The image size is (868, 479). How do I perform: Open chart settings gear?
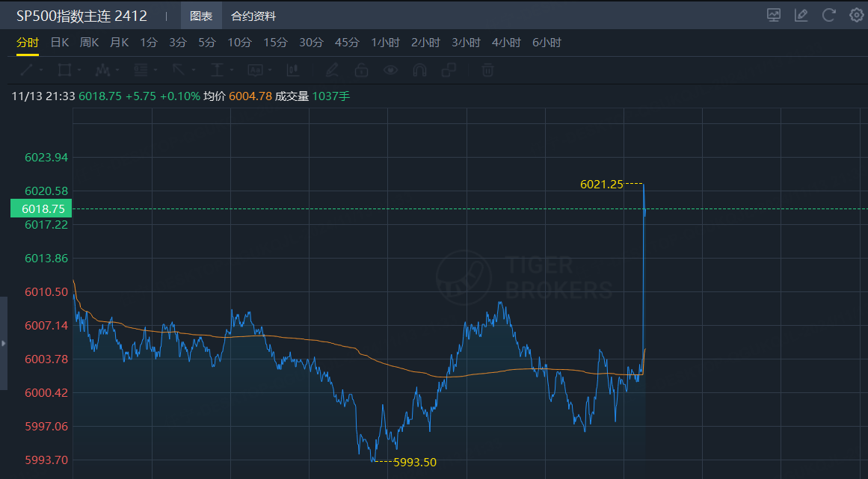point(856,15)
